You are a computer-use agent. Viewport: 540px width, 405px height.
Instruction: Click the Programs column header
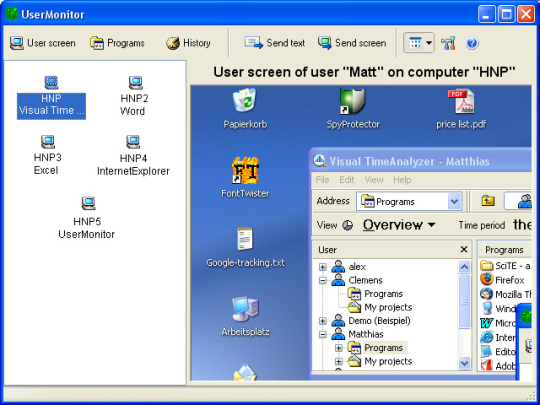[505, 250]
